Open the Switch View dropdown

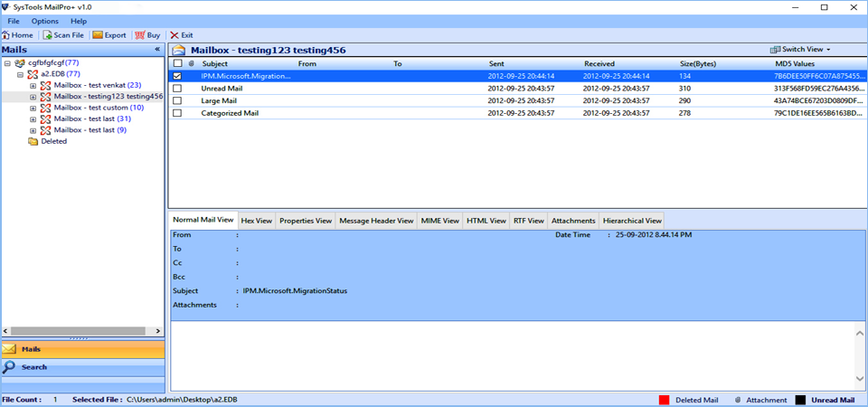point(800,49)
